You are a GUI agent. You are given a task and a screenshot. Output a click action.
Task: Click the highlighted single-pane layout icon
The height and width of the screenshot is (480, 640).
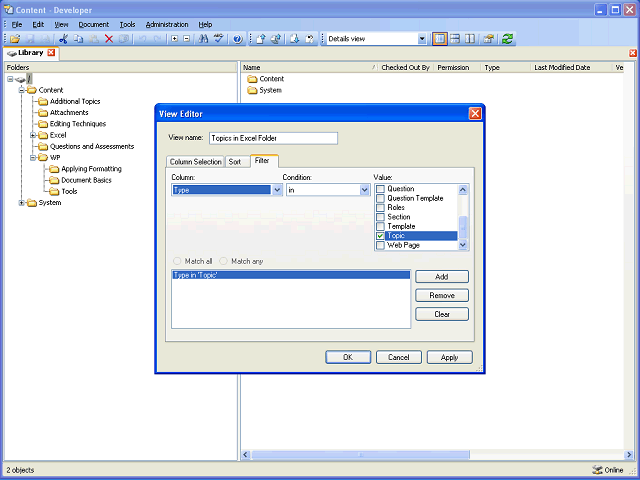[440, 39]
